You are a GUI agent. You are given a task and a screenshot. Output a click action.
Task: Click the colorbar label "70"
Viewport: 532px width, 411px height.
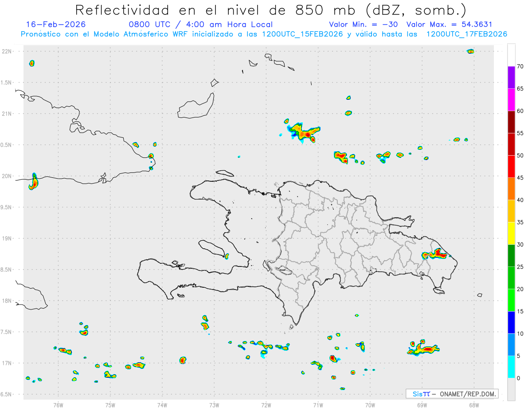[520, 67]
